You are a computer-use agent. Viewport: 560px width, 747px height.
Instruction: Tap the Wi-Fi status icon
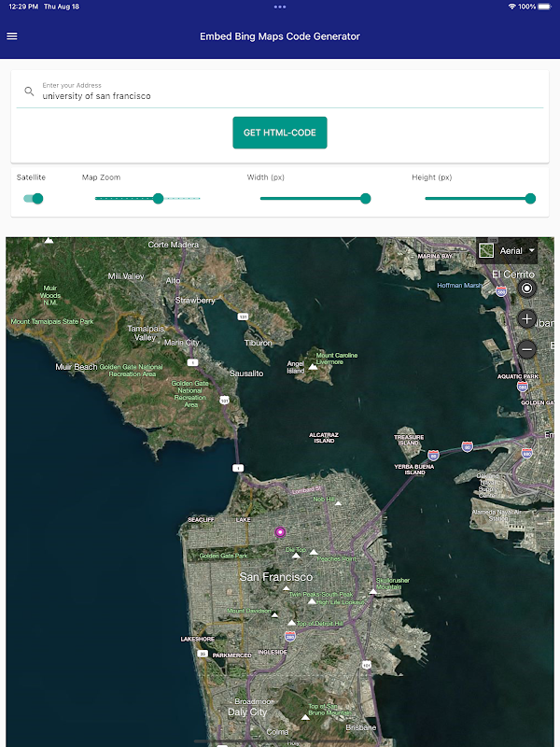[x=512, y=7]
